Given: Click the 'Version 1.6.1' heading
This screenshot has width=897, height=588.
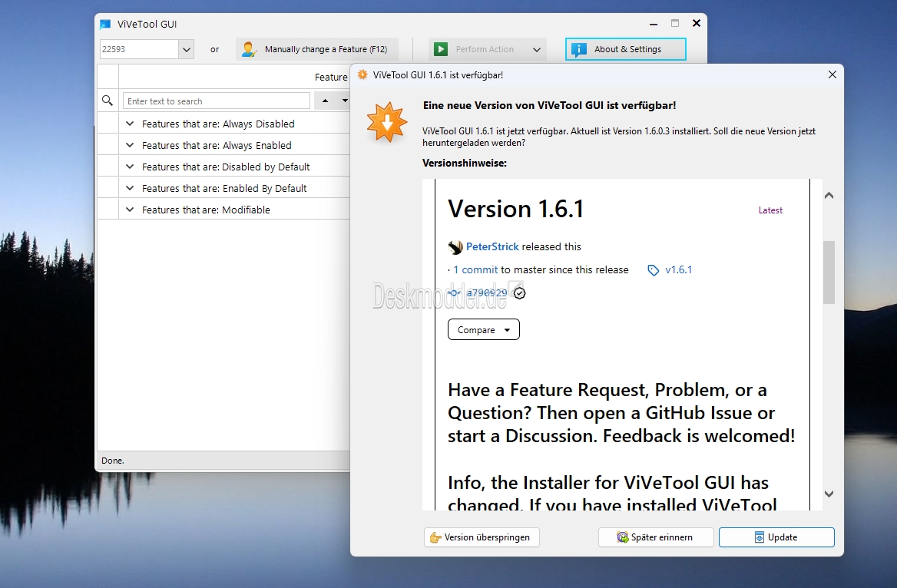Looking at the screenshot, I should (x=515, y=209).
